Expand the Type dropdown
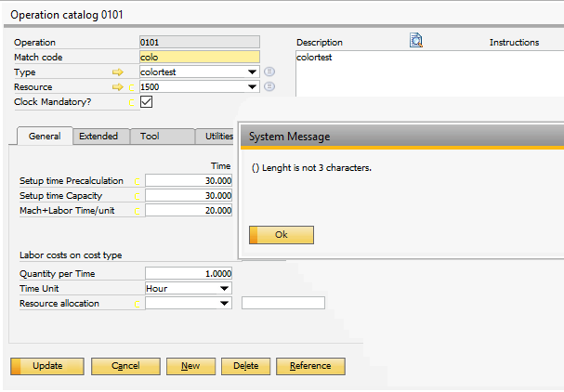564x392 pixels. click(x=252, y=72)
